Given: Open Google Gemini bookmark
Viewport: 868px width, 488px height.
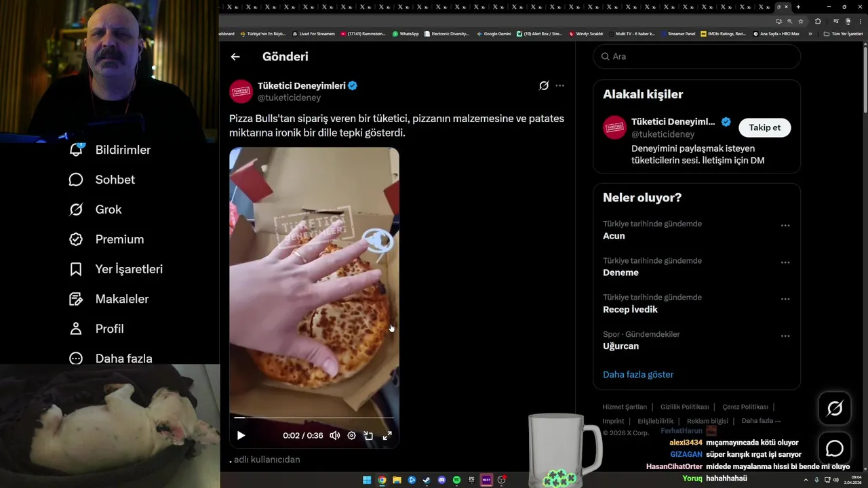Looking at the screenshot, I should click(x=494, y=33).
